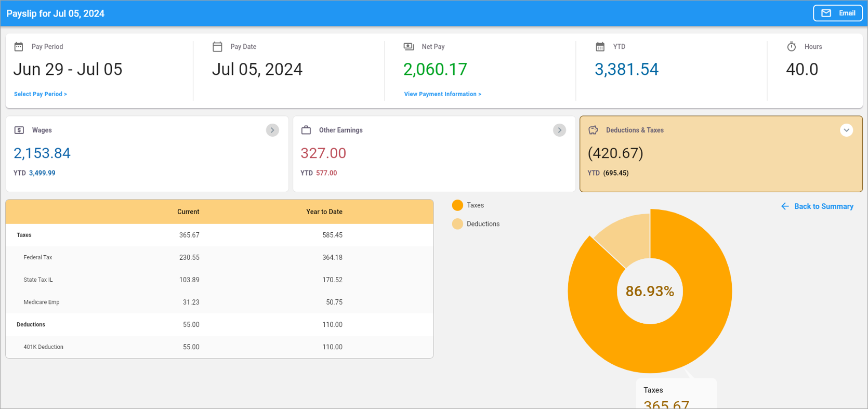Open Select Pay Period link
This screenshot has height=409, width=868.
point(41,94)
